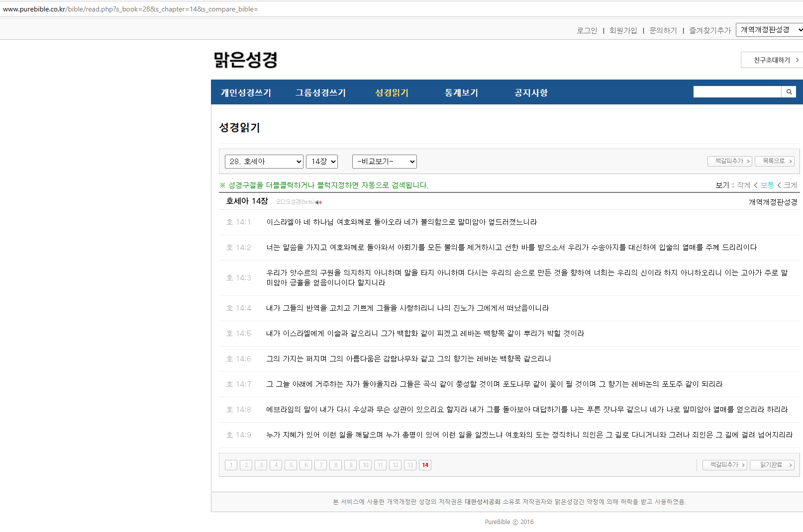Click the 즐겨찾기추가 link
The height and width of the screenshot is (532, 803).
710,30
